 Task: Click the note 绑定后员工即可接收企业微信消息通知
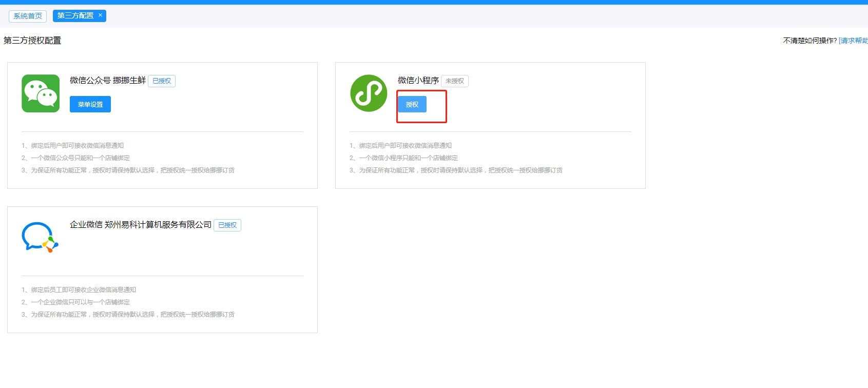click(79, 290)
